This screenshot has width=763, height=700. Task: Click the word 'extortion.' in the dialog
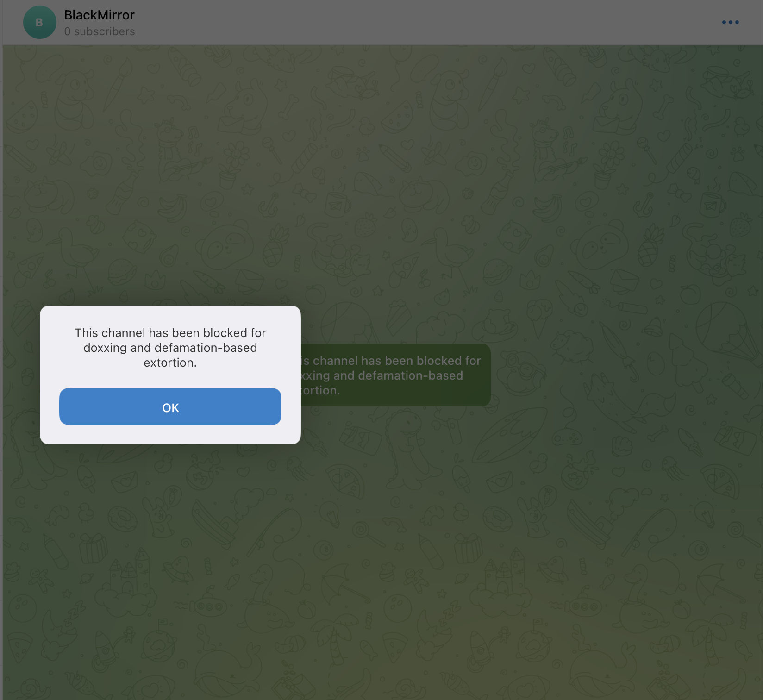pyautogui.click(x=170, y=362)
